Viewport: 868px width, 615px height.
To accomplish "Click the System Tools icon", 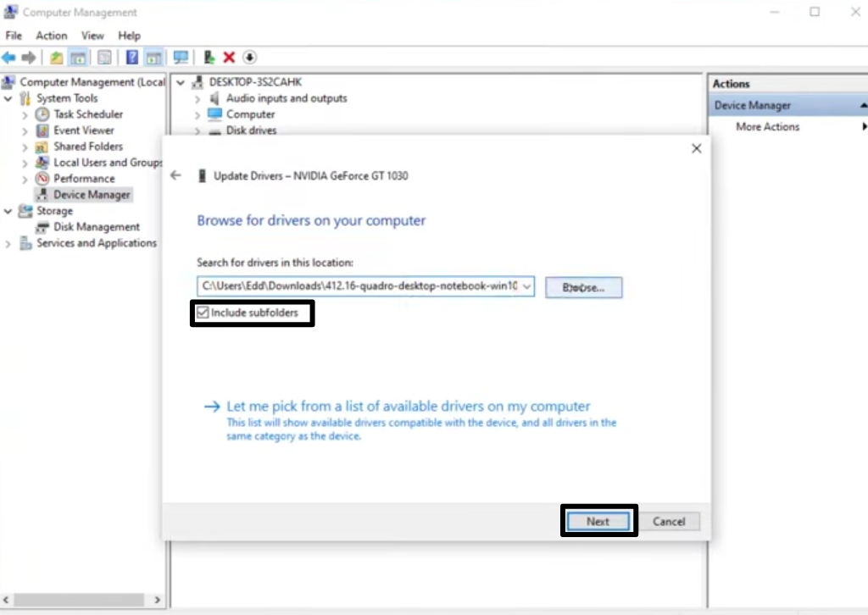I will click(25, 98).
